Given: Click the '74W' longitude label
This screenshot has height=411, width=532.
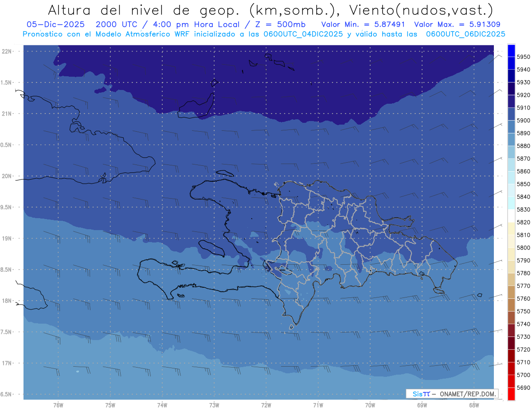Looking at the screenshot, I should tap(162, 405).
